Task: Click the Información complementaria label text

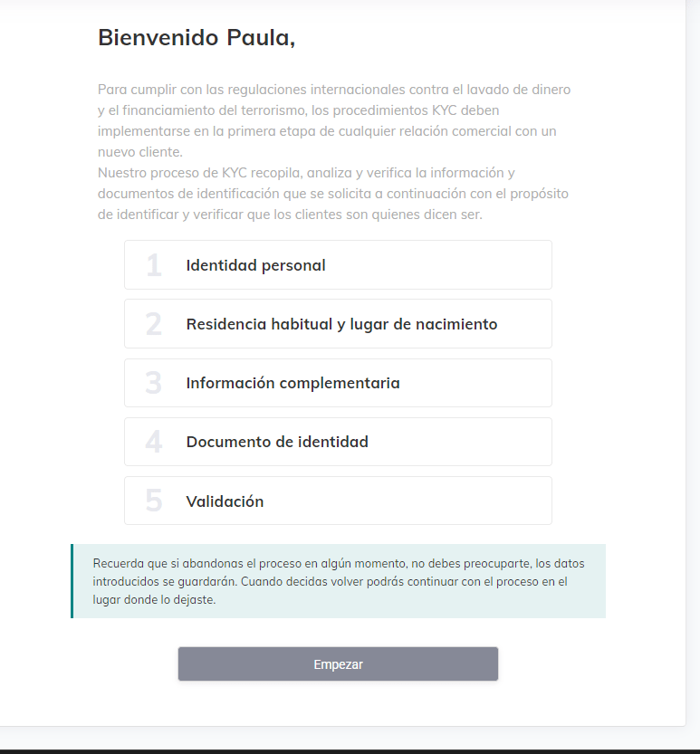Action: click(292, 383)
